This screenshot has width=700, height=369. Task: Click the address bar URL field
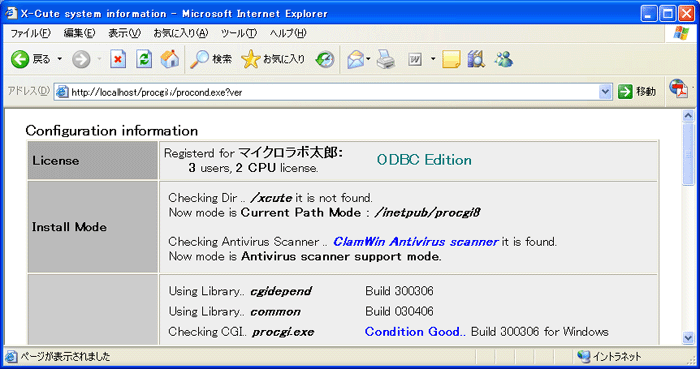point(333,92)
